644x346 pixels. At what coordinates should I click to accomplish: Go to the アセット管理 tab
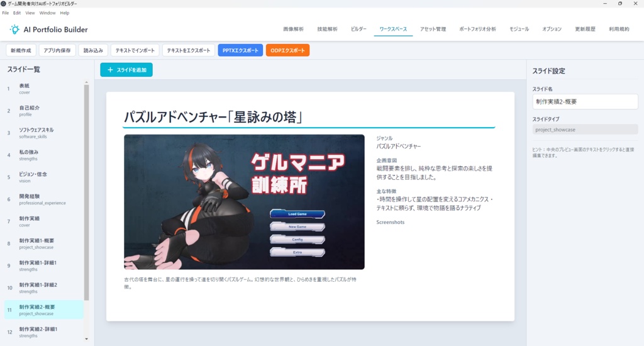433,29
